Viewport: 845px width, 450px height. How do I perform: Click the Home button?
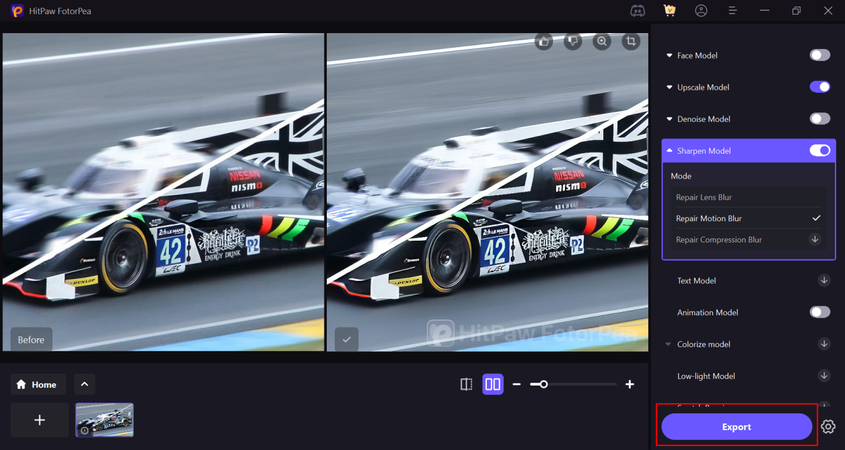coord(38,384)
